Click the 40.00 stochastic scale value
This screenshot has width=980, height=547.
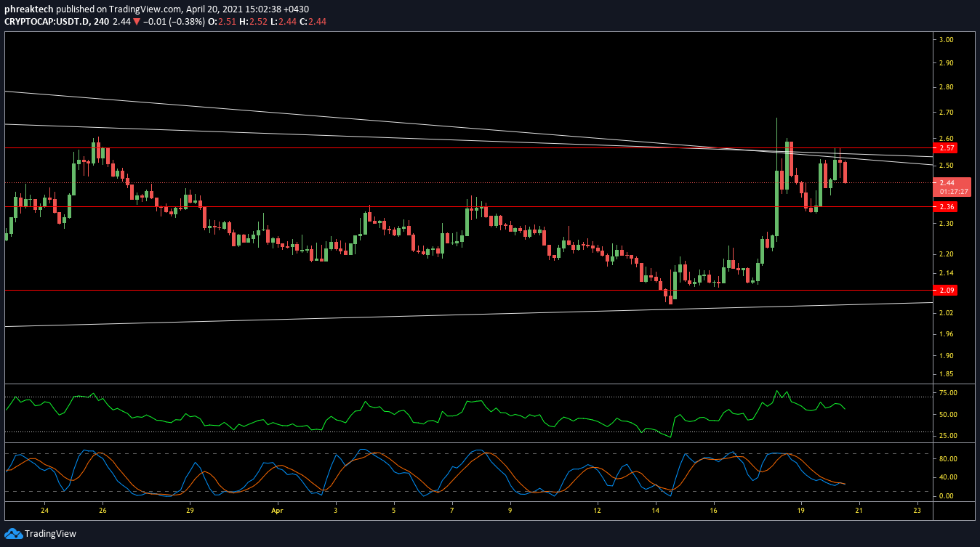tap(948, 477)
